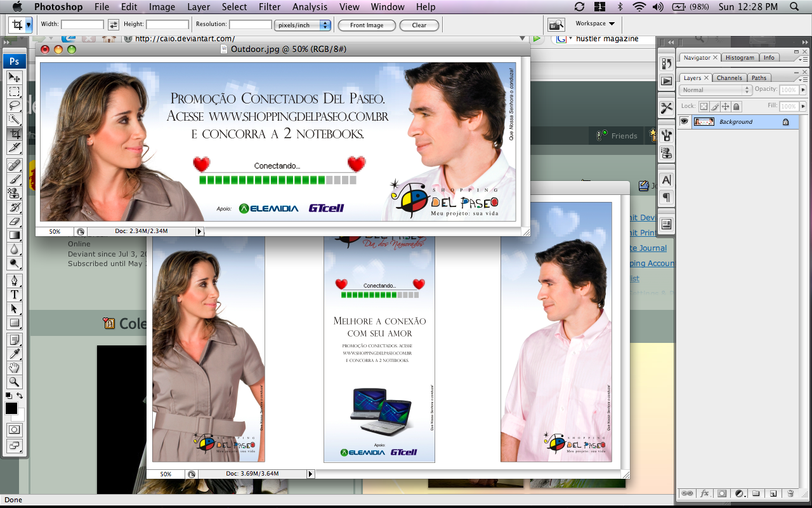Image resolution: width=812 pixels, height=508 pixels.
Task: Click the Front Image button
Action: coord(367,25)
